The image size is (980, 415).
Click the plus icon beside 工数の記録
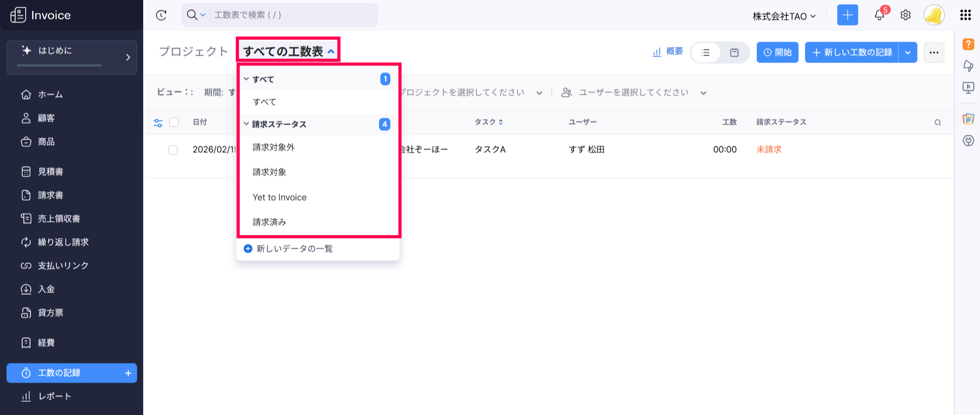128,373
